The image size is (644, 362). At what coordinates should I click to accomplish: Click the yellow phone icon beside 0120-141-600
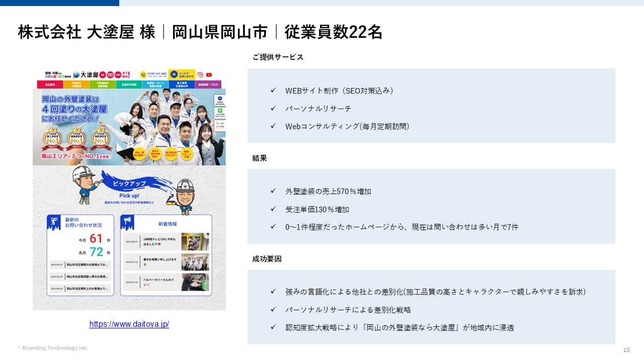pyautogui.click(x=143, y=74)
